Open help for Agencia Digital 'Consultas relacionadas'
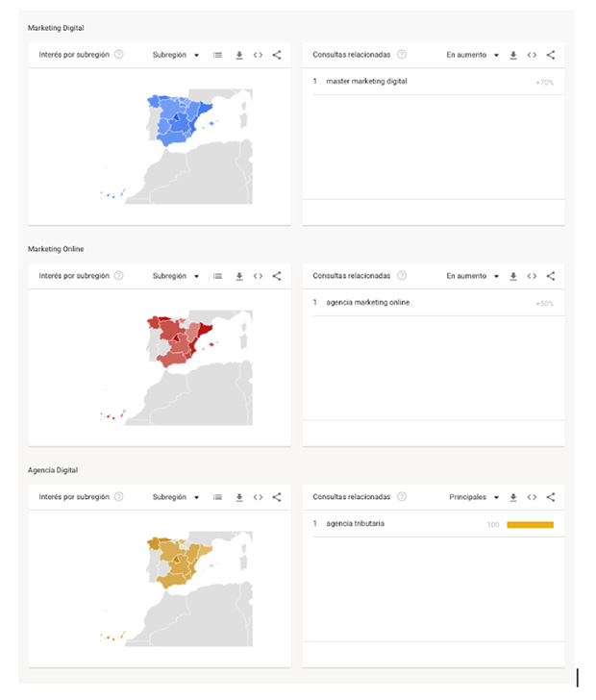Viewport: 596px width, 700px height. point(402,497)
